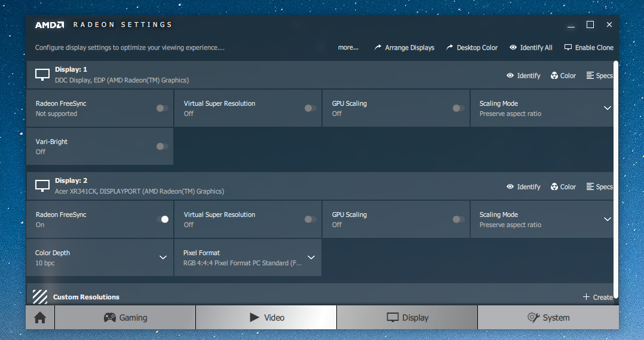
Task: Turn off Radeon FreeSync for Display 2
Action: click(x=162, y=219)
